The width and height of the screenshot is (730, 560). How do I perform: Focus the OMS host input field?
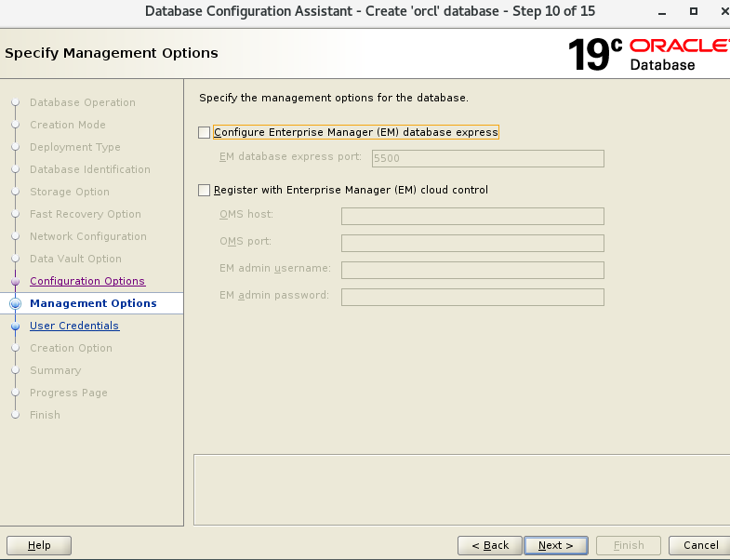click(x=472, y=216)
